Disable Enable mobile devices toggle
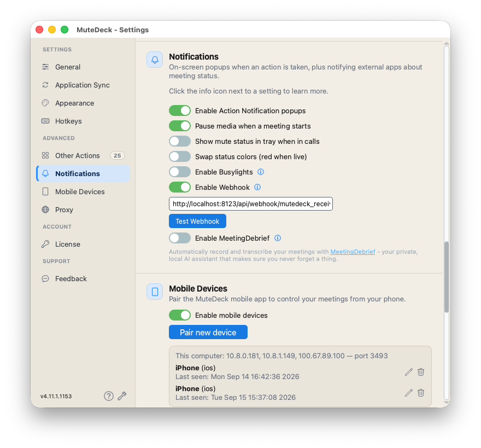This screenshot has height=448, width=481. pos(180,315)
